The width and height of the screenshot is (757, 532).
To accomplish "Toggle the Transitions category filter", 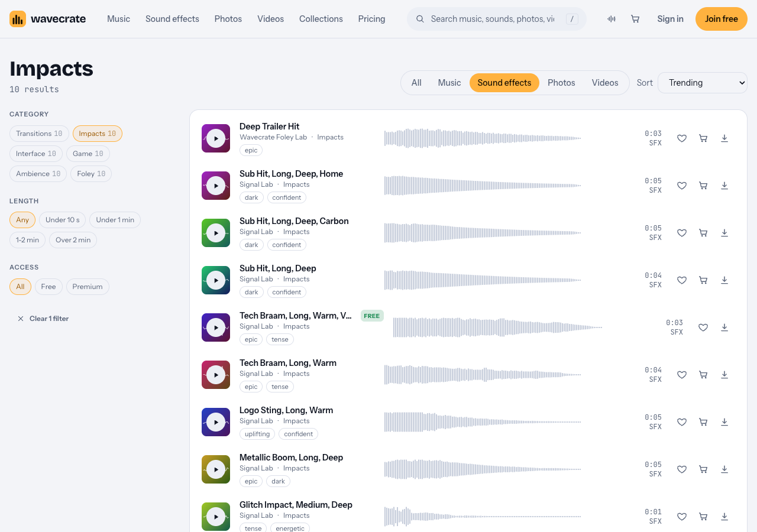I will pos(39,134).
